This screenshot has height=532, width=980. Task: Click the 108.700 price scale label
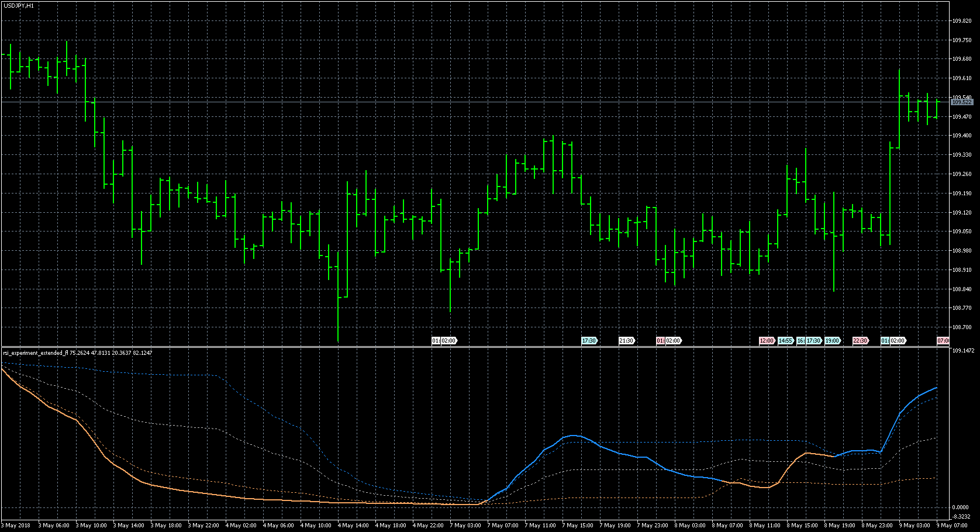(962, 327)
